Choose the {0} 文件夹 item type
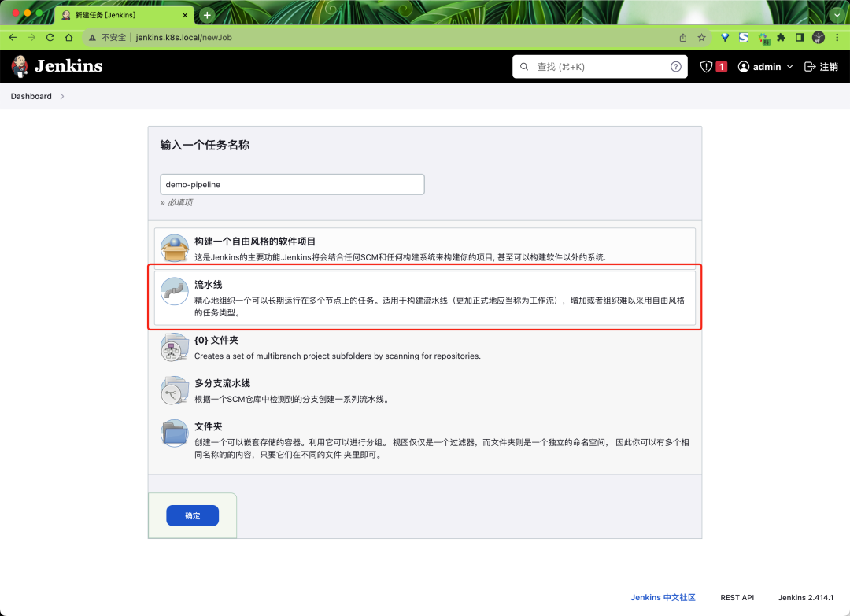Screen dimensions: 850x616 point(216,340)
